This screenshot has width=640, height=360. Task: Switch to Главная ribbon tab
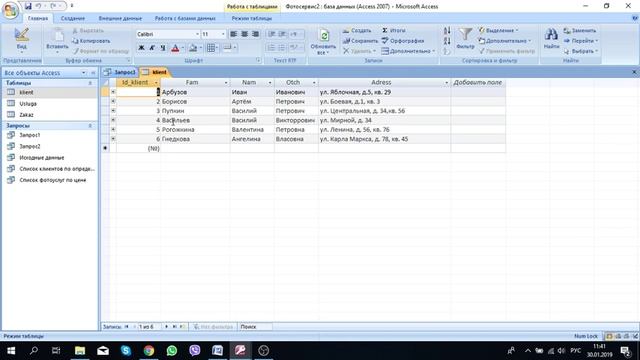[x=38, y=18]
